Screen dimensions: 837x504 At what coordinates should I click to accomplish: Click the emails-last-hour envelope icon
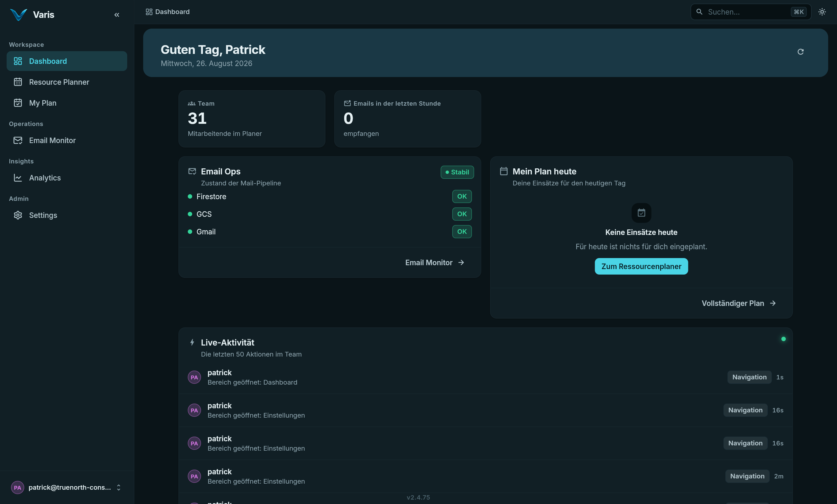(347, 103)
